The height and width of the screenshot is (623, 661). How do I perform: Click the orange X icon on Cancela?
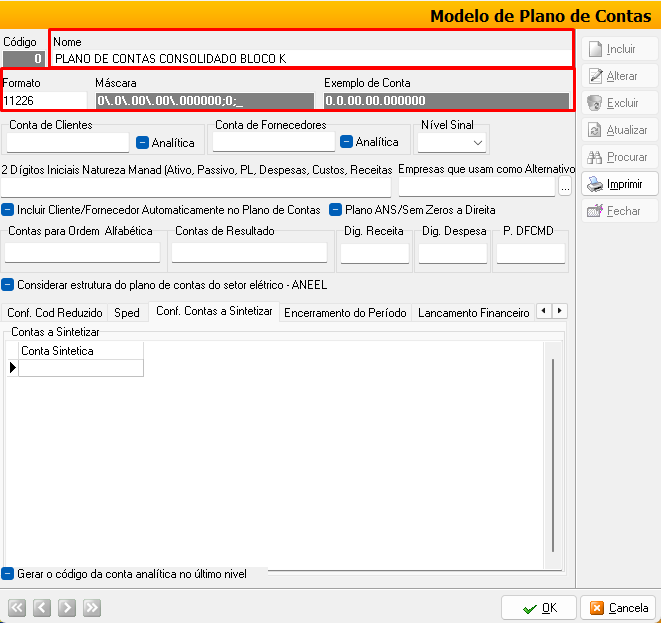click(x=597, y=608)
